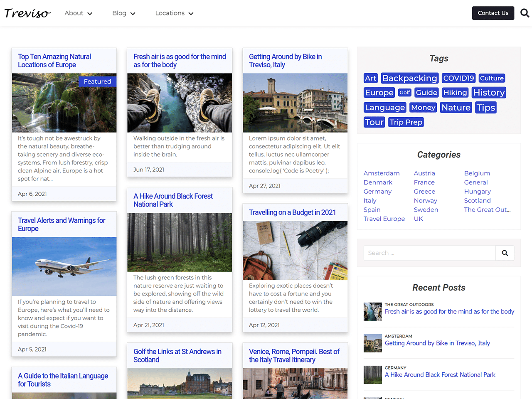Open the waterfall thumbnail with Featured badge
This screenshot has width=532, height=399.
click(x=64, y=103)
